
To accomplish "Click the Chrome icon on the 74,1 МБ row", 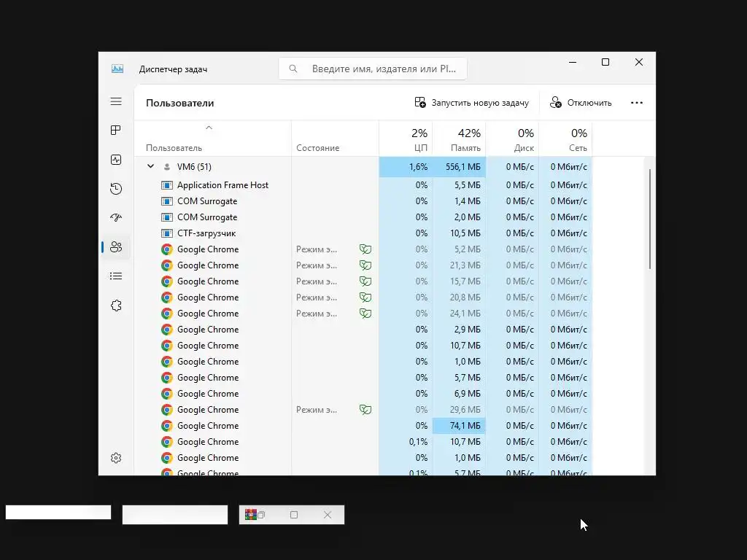I will click(x=167, y=426).
